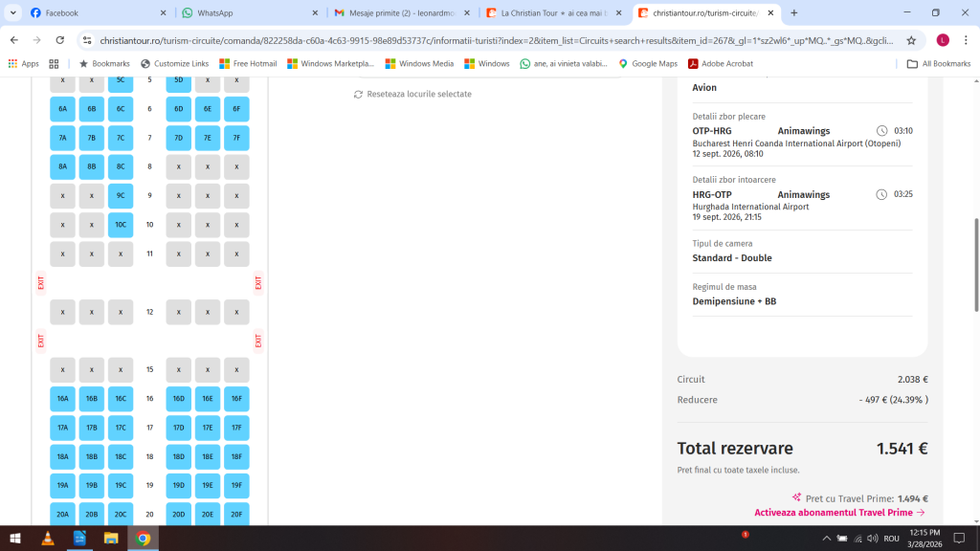Open the tab search dropdown arrow
Screen dimensions: 980x551
(x=13, y=13)
